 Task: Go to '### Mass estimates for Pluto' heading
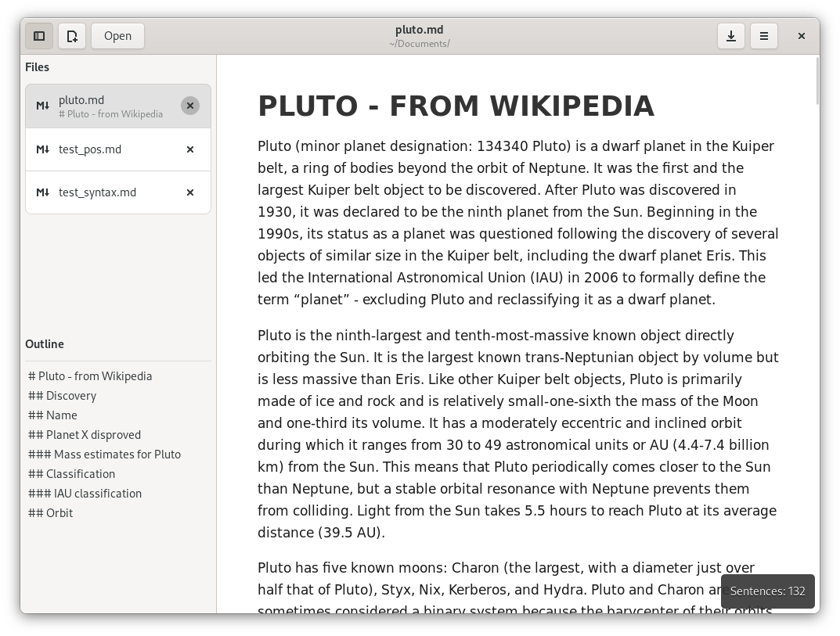click(x=104, y=455)
